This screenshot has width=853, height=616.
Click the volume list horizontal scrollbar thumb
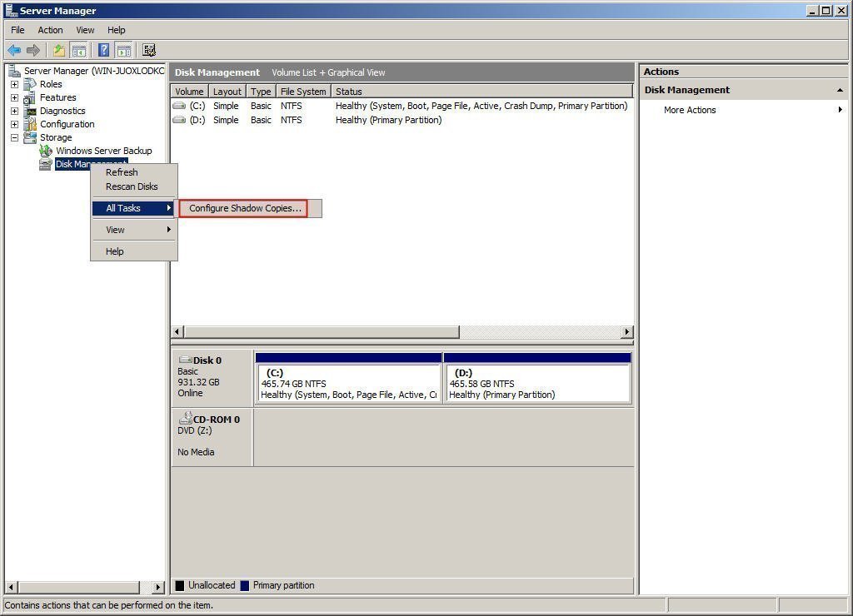(x=322, y=331)
